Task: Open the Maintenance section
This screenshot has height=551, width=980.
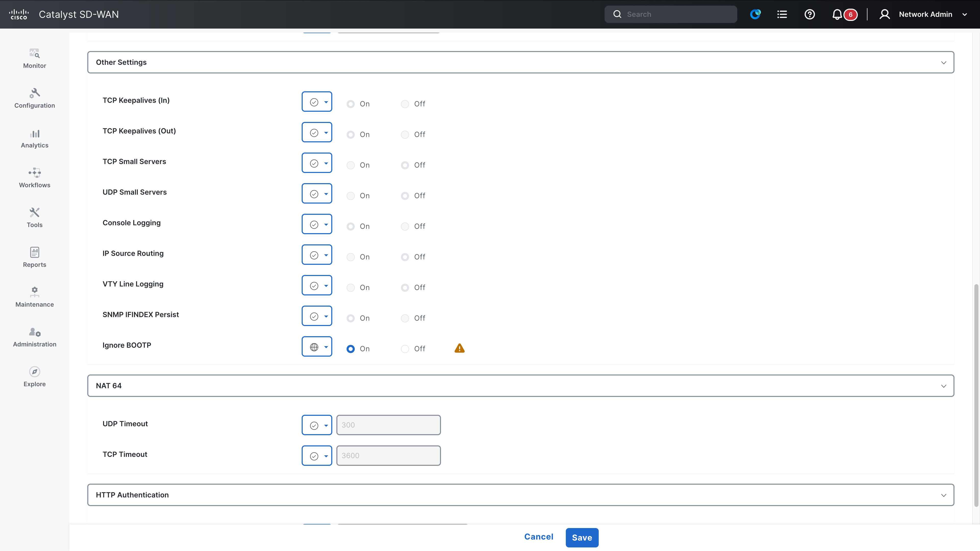Action: (x=34, y=297)
